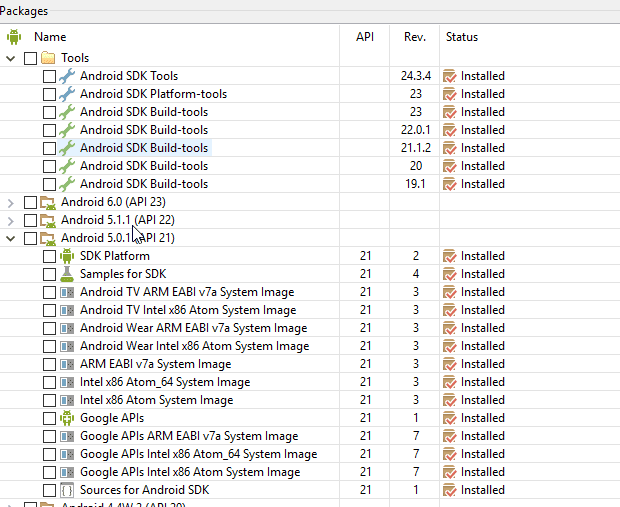
Task: Click icon for Google APIs ARM EABI v7a System Image
Action: pyautogui.click(x=67, y=436)
